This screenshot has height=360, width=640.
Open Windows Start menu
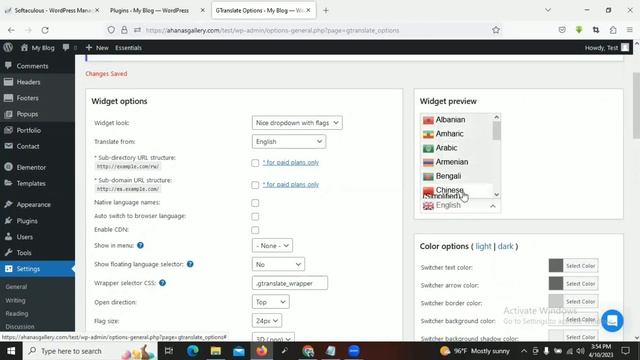[x=11, y=351]
